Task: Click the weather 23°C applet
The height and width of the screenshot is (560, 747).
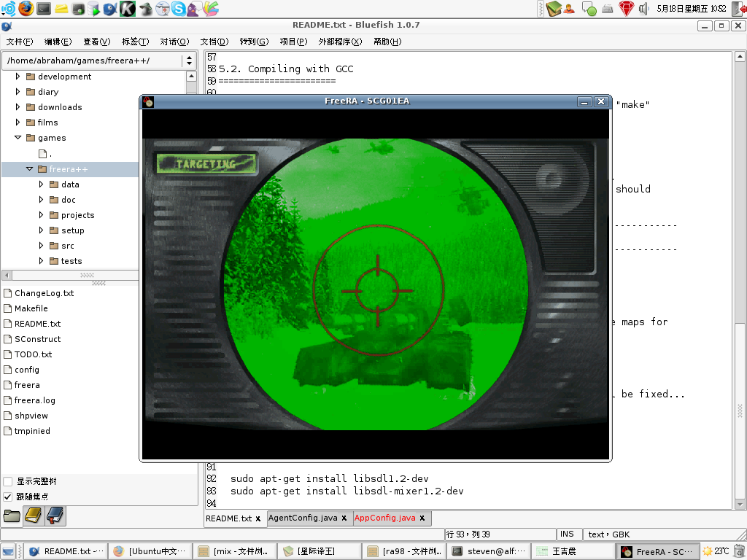Action: click(x=716, y=551)
